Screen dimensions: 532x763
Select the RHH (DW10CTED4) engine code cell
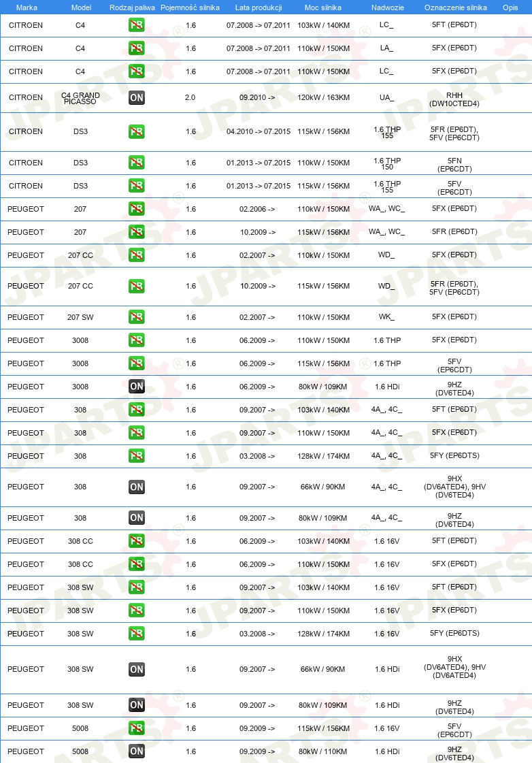454,99
